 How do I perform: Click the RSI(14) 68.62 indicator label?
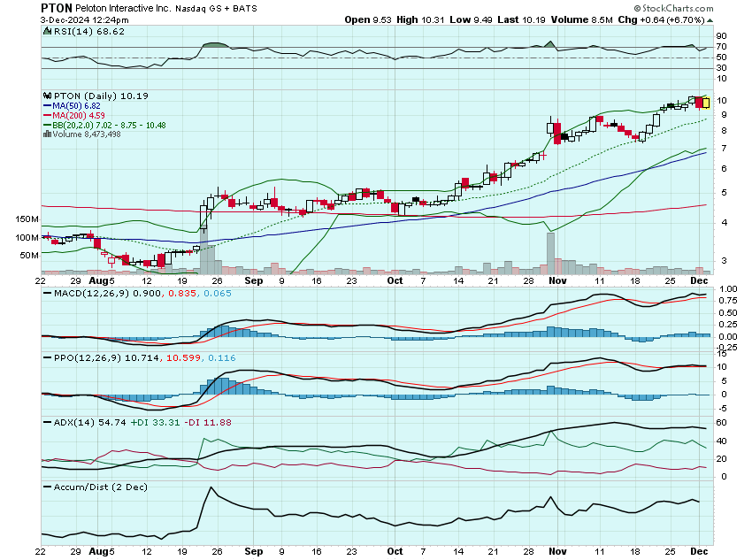coord(88,31)
